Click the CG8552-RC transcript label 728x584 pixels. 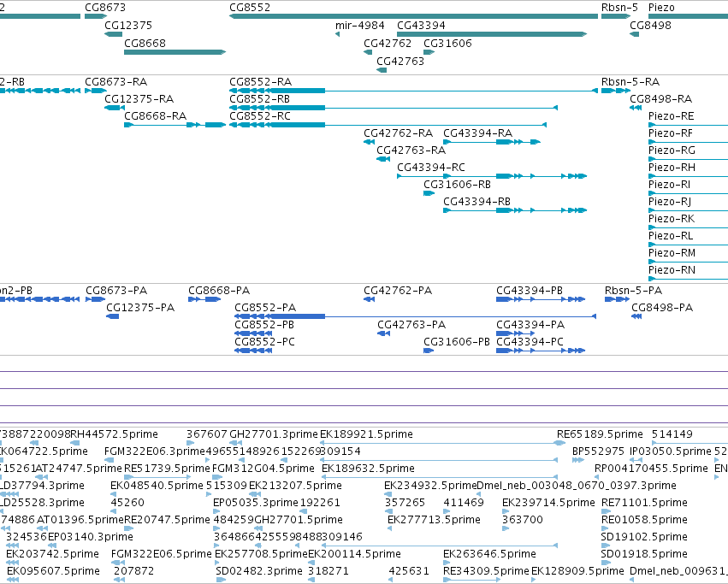click(260, 116)
